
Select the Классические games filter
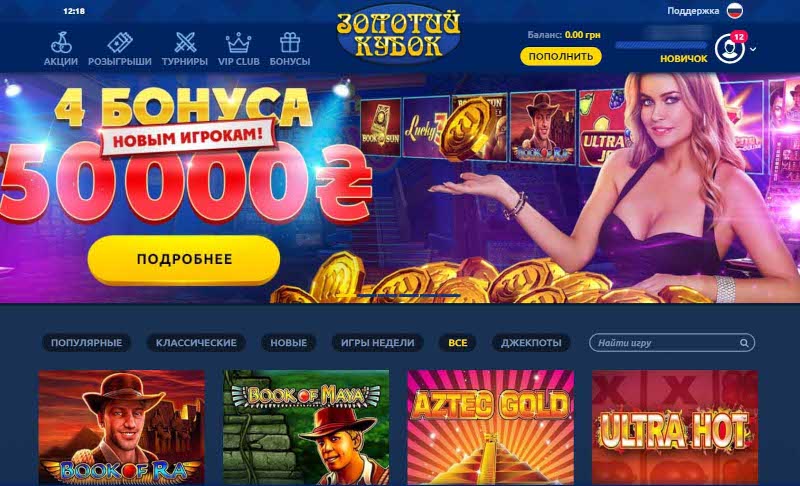tap(196, 343)
